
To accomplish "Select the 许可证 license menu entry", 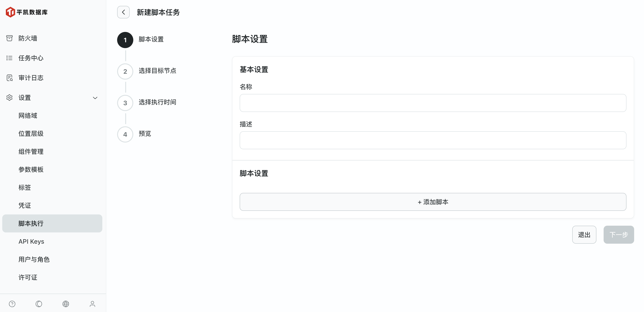I will (28, 277).
